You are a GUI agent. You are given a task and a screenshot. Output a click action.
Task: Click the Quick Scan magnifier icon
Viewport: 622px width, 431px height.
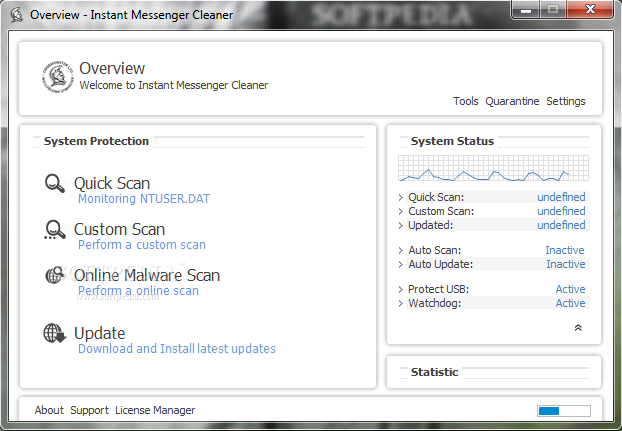(55, 183)
